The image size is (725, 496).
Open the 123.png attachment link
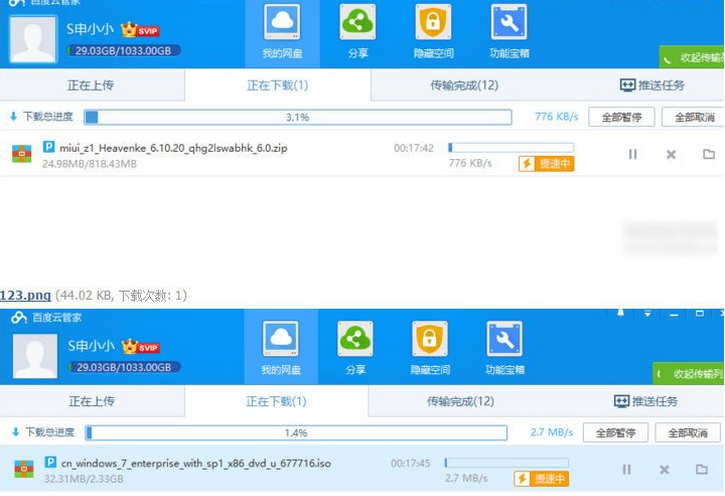(x=25, y=295)
